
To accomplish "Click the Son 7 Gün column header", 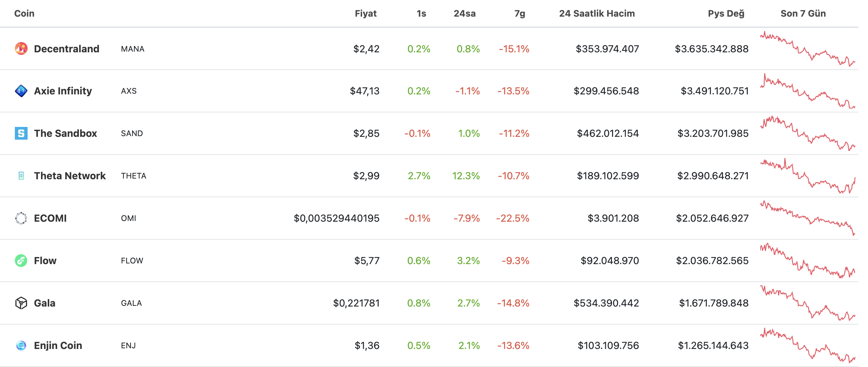I will [x=803, y=13].
